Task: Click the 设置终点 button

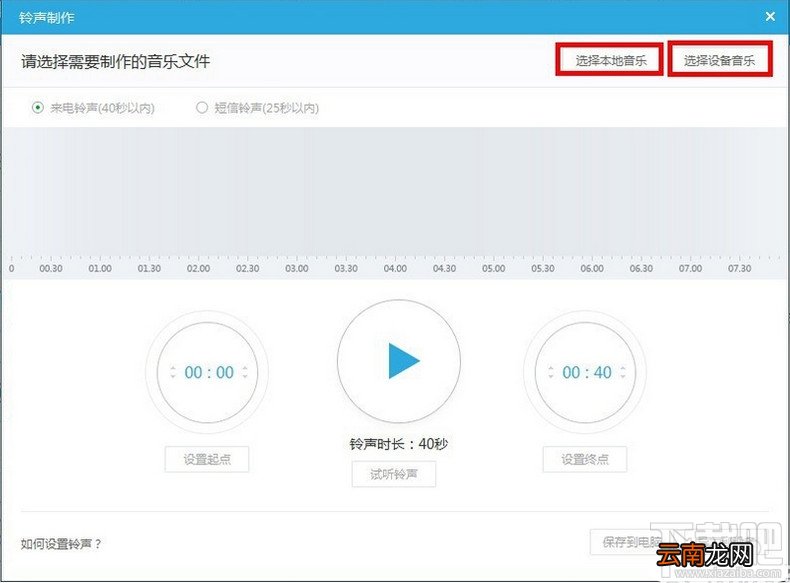Action: (585, 459)
